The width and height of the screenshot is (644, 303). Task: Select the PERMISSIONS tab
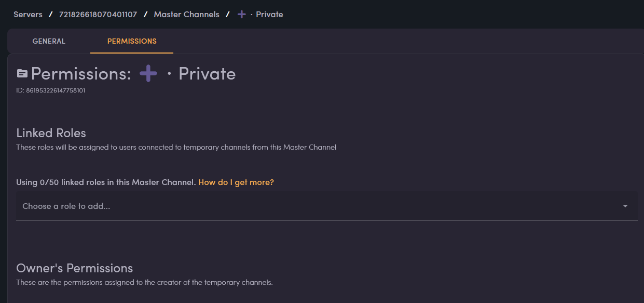point(132,41)
